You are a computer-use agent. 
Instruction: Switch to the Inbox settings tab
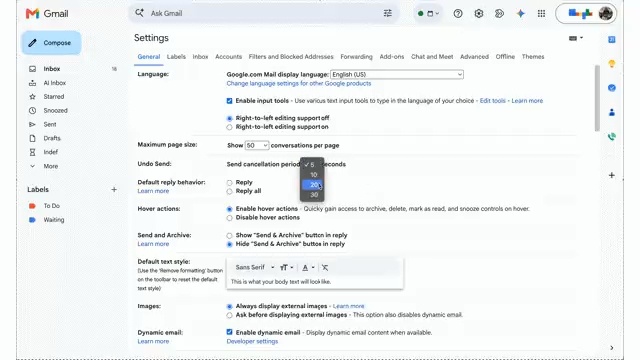tap(200, 57)
